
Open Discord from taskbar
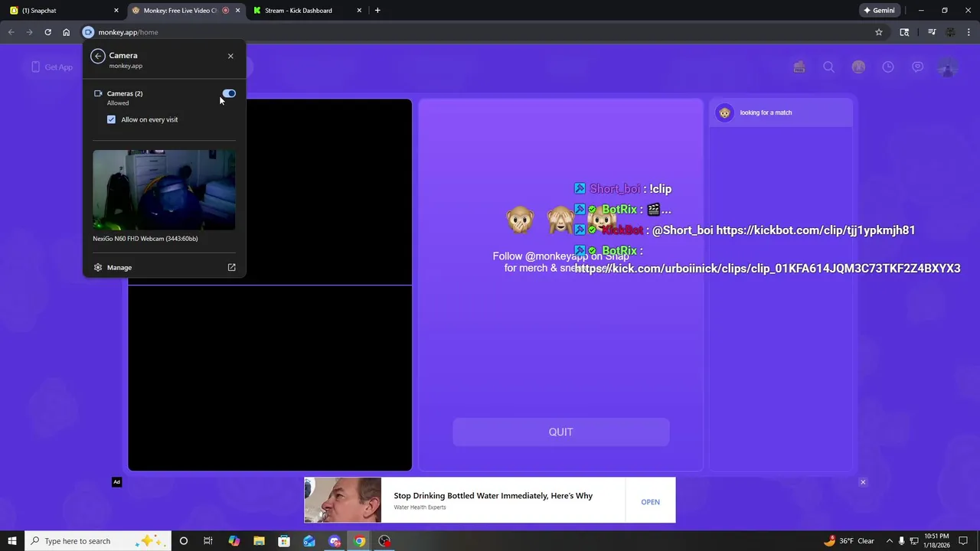pos(335,541)
